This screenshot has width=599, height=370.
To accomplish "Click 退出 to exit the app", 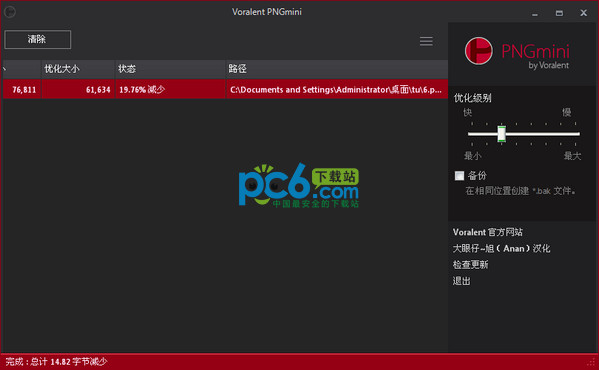I will tap(461, 281).
